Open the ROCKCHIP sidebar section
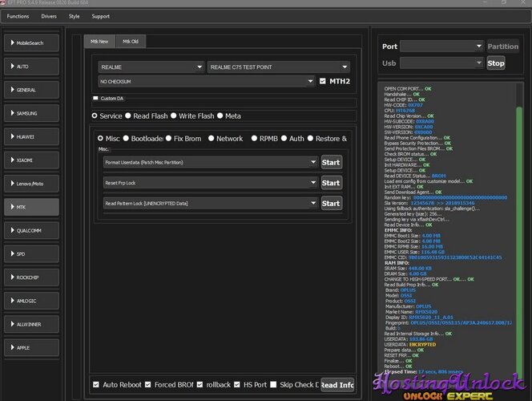 coord(31,277)
